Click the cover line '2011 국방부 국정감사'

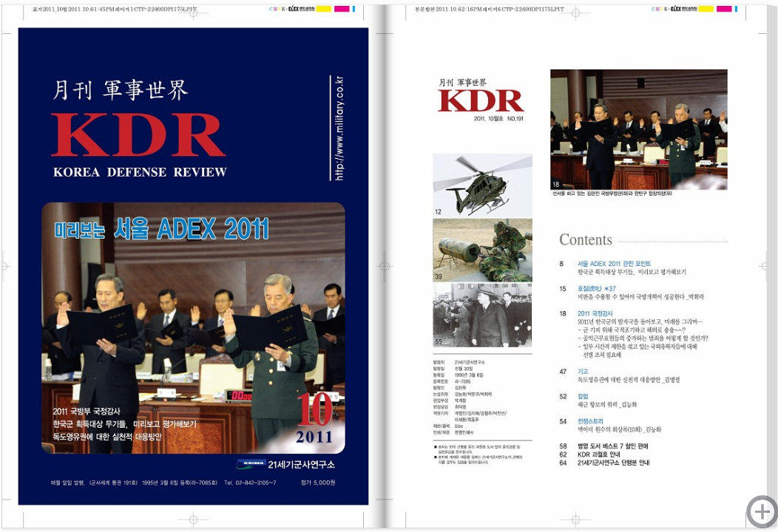tap(87, 412)
